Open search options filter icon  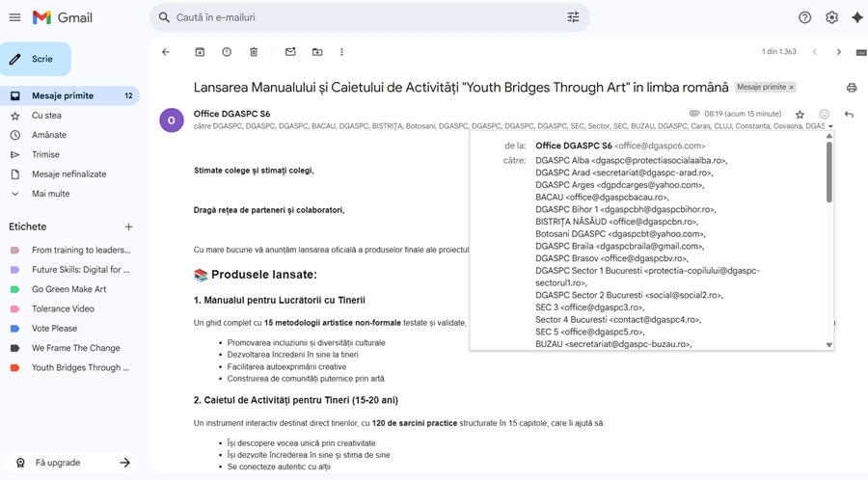click(573, 17)
